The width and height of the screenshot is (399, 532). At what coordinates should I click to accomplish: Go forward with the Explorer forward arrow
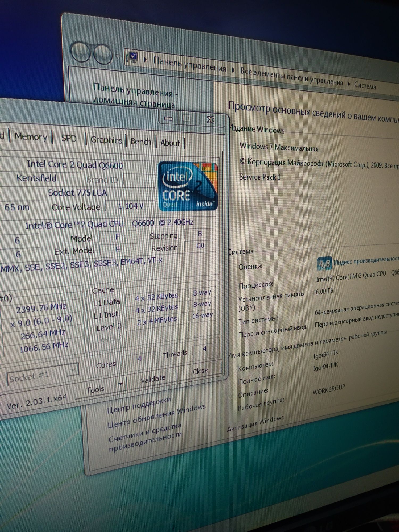click(103, 54)
